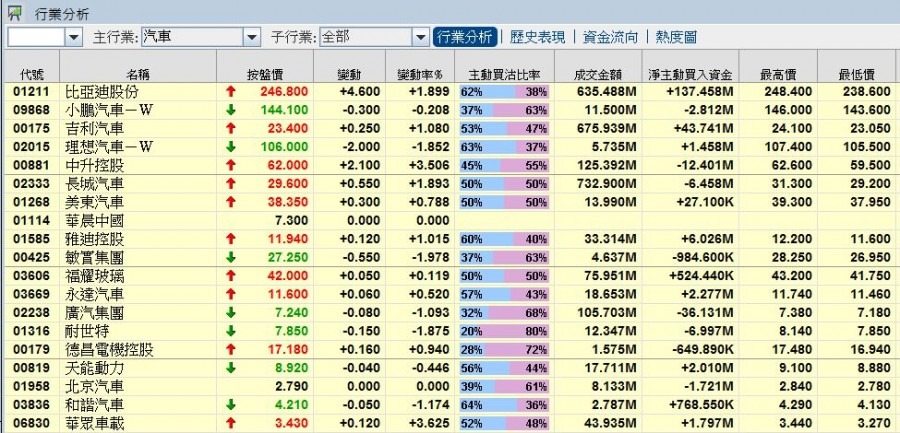Click the green down arrow for 敏實集團
Viewport: 900px width, 433px height.
point(230,256)
